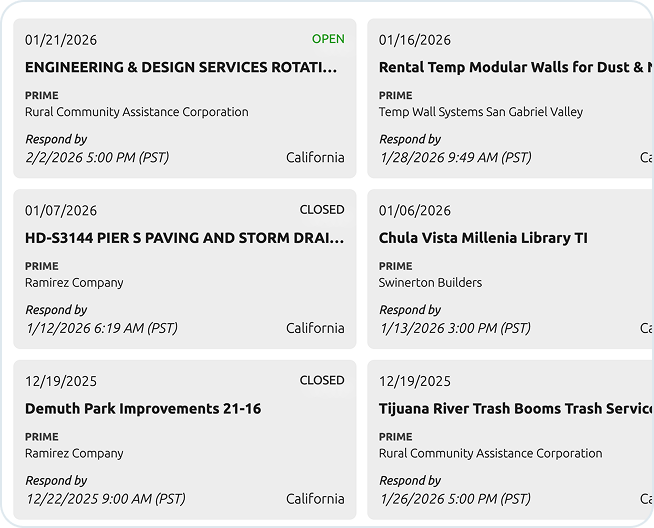Image resolution: width=654 pixels, height=528 pixels.
Task: Click CLOSED status on Demuth Park card
Action: [x=322, y=380]
